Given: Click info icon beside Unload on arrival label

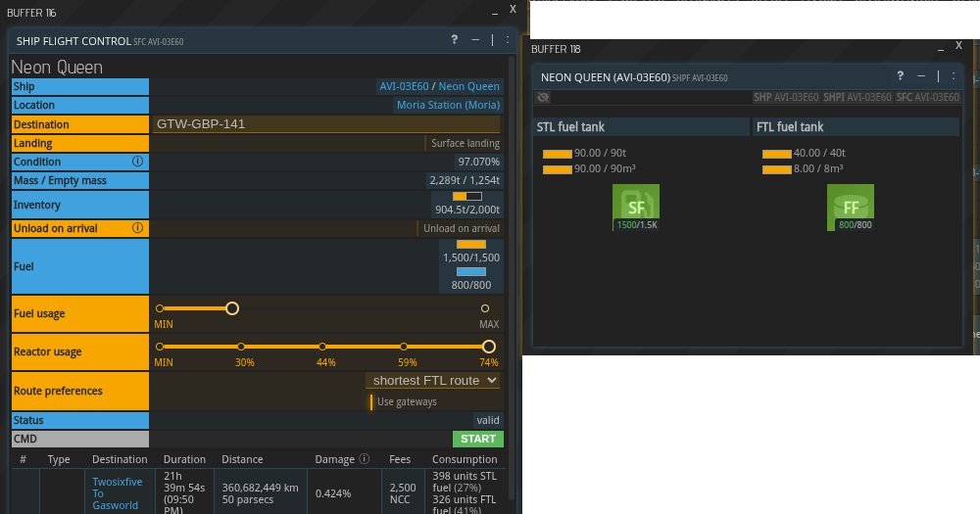Looking at the screenshot, I should click(137, 228).
